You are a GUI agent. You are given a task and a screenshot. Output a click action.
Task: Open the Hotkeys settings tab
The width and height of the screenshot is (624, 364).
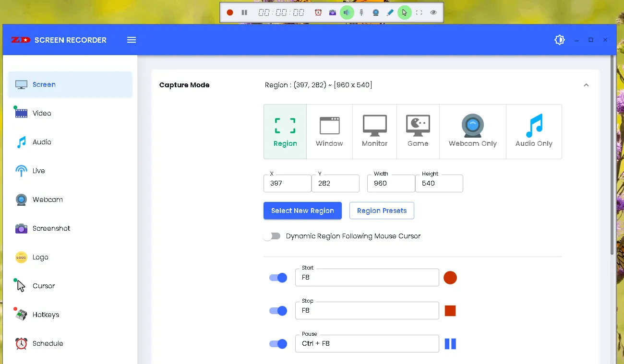coord(46,315)
